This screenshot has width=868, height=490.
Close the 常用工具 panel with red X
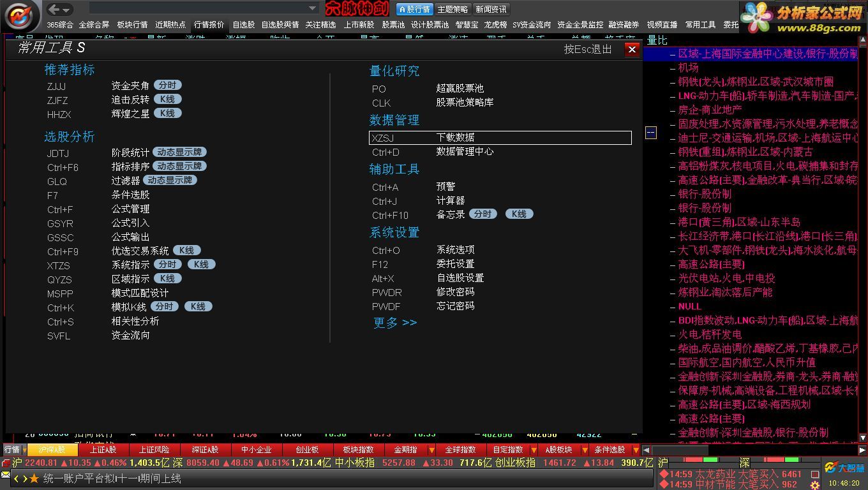click(632, 49)
